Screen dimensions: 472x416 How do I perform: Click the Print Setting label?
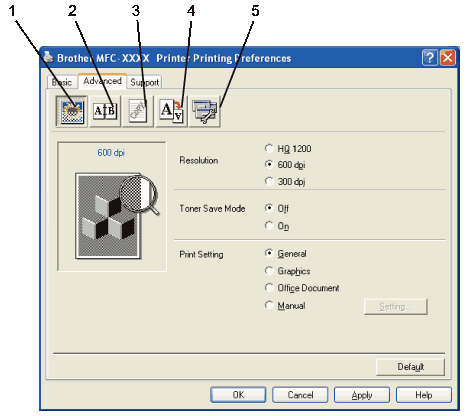[x=201, y=255]
